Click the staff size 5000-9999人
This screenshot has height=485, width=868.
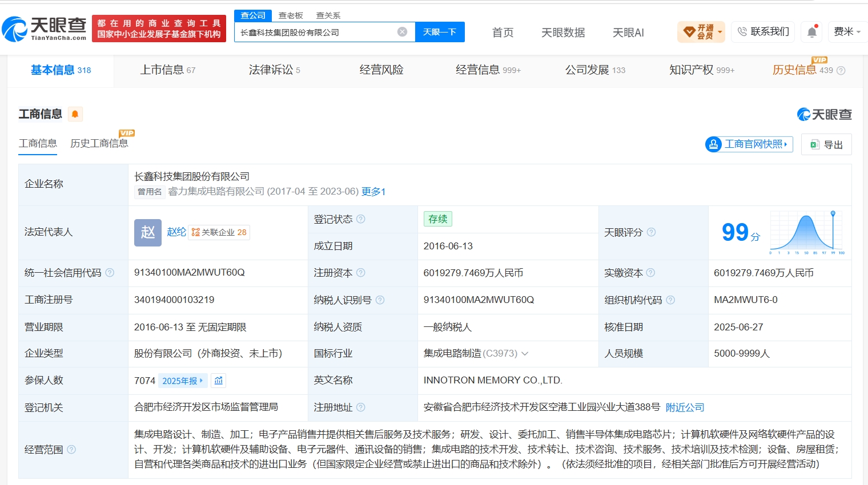click(742, 354)
